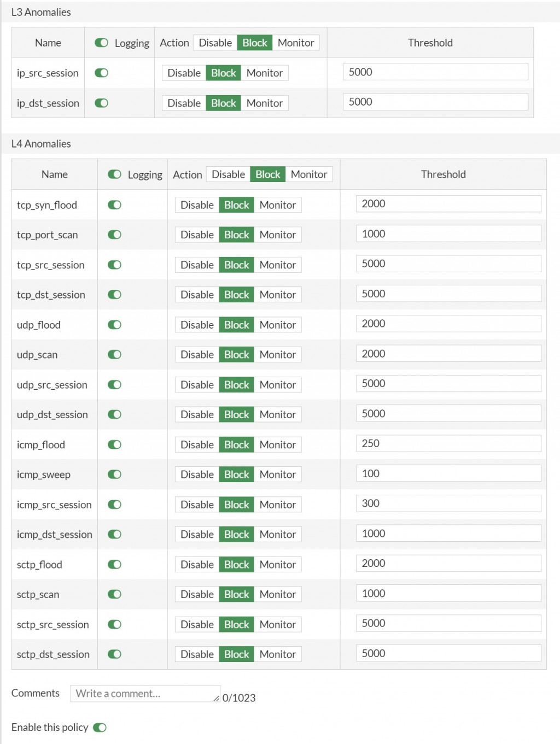This screenshot has height=744, width=560.
Task: Toggle logging for udp_scan
Action: coord(114,355)
